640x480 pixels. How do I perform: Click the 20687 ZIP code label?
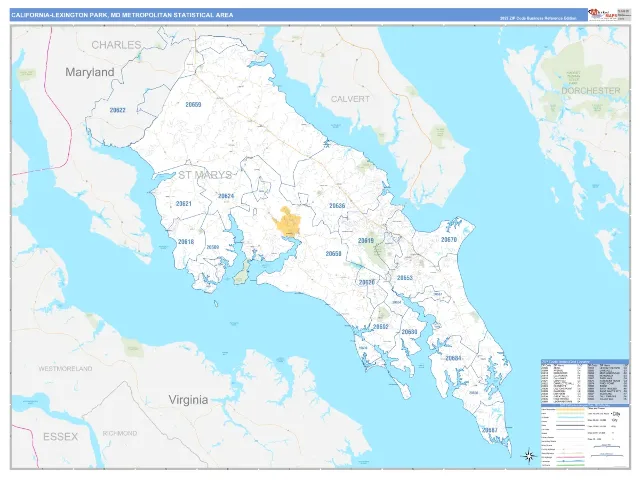pyautogui.click(x=489, y=430)
